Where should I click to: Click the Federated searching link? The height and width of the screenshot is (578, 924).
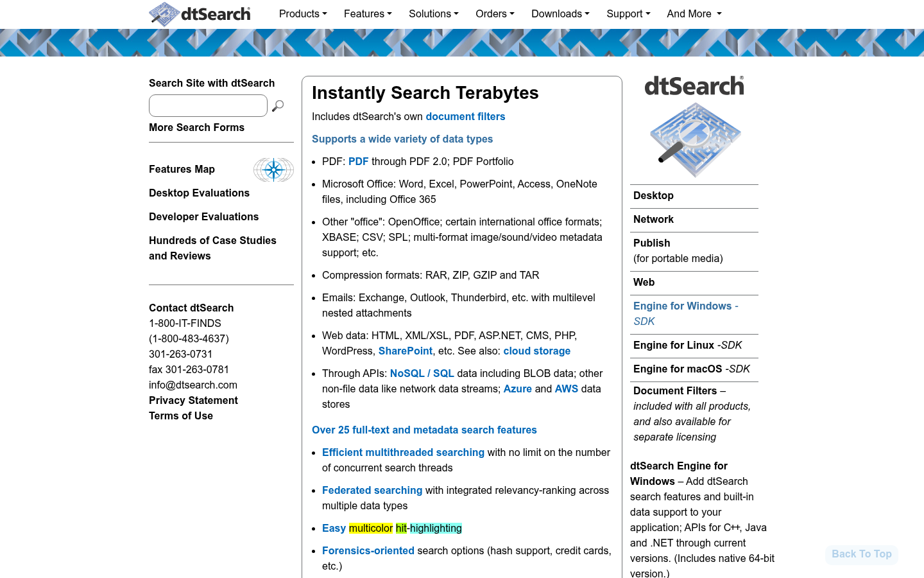(x=372, y=490)
